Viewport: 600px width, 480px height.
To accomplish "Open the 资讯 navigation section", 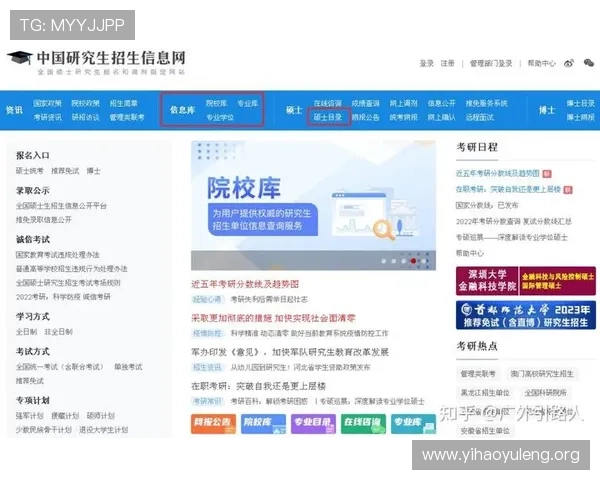I will pos(14,110).
